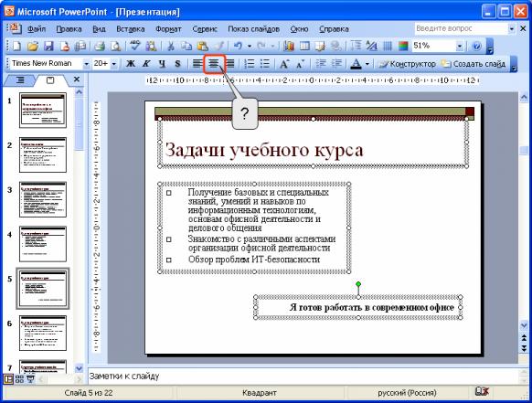
Task: Click the Print icon
Action: (x=100, y=46)
